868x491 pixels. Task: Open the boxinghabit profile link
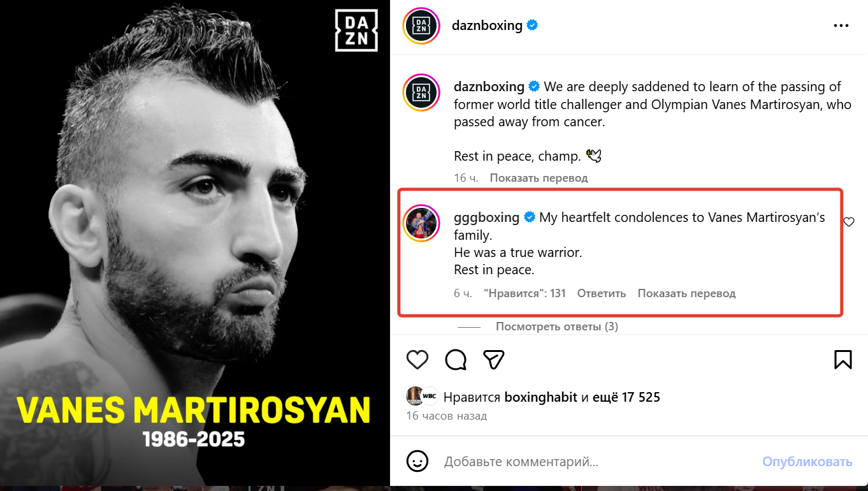tap(541, 397)
